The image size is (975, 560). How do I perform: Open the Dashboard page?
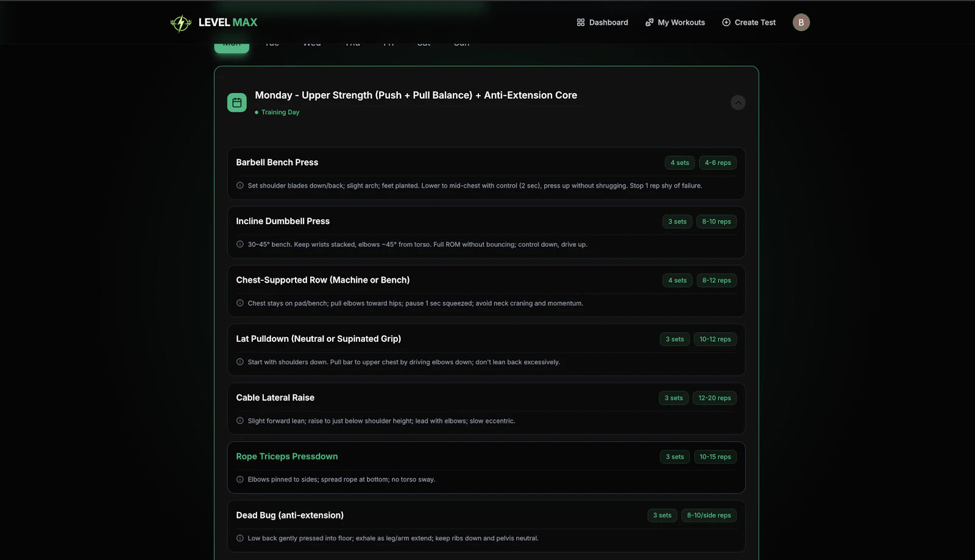click(602, 23)
